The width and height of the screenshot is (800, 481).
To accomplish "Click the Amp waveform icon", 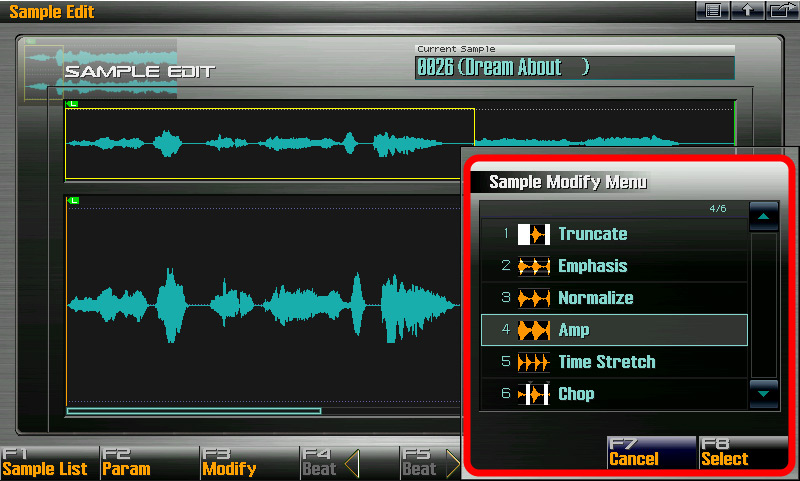I will tap(534, 331).
